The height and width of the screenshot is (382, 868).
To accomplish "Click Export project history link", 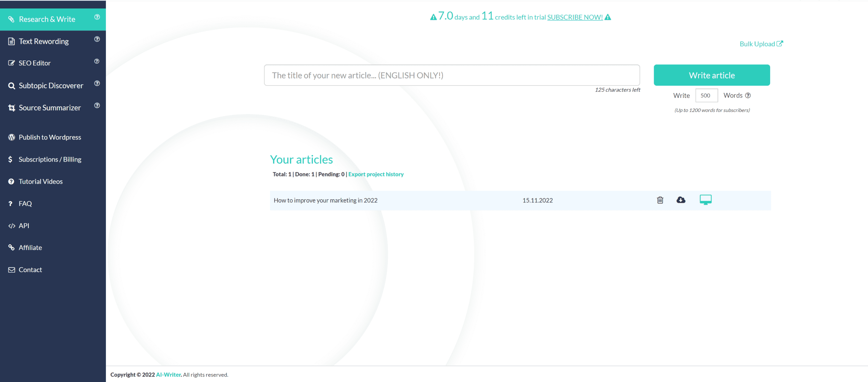I will [x=376, y=174].
